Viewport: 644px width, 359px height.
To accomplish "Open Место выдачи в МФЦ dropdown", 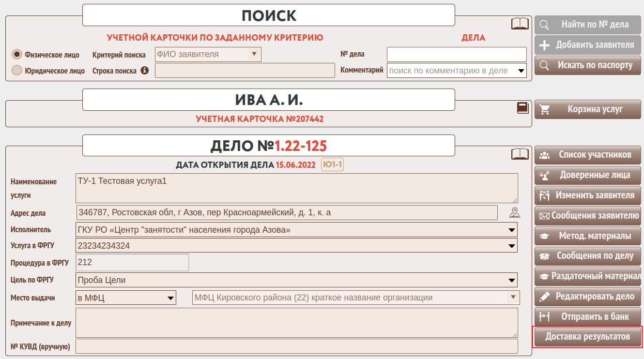I will pos(126,298).
